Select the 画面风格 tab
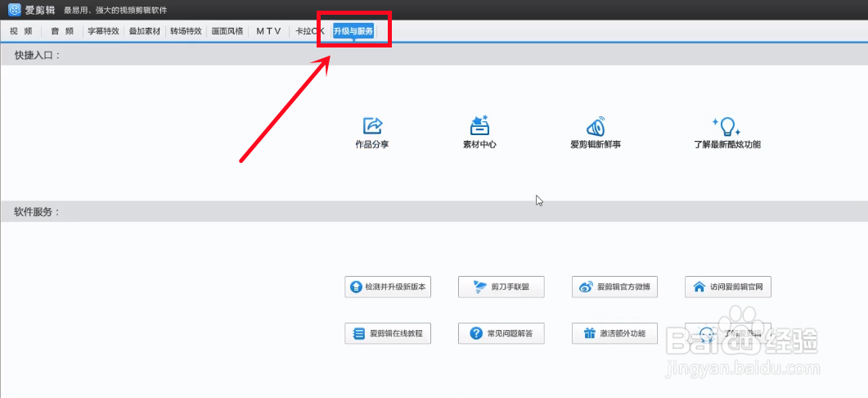The width and height of the screenshot is (868, 398). pos(227,31)
